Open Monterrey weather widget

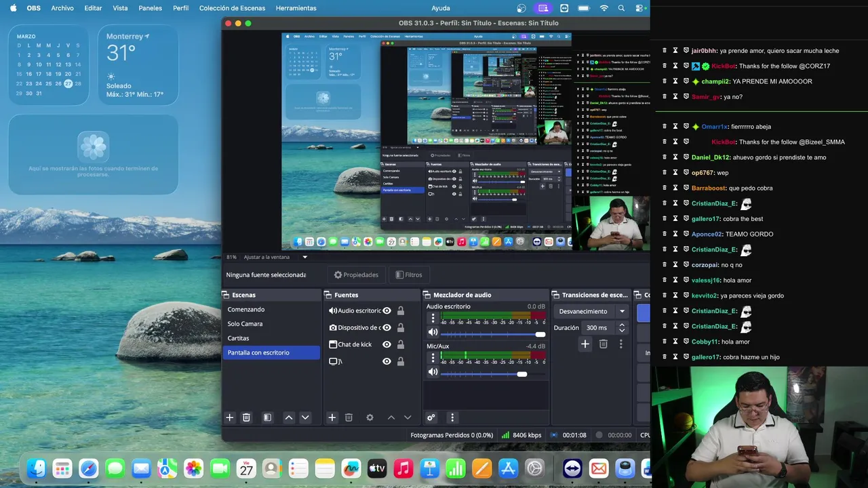138,65
